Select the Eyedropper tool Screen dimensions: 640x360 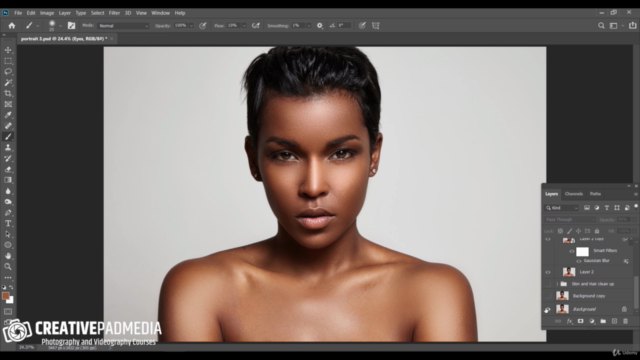pyautogui.click(x=8, y=115)
